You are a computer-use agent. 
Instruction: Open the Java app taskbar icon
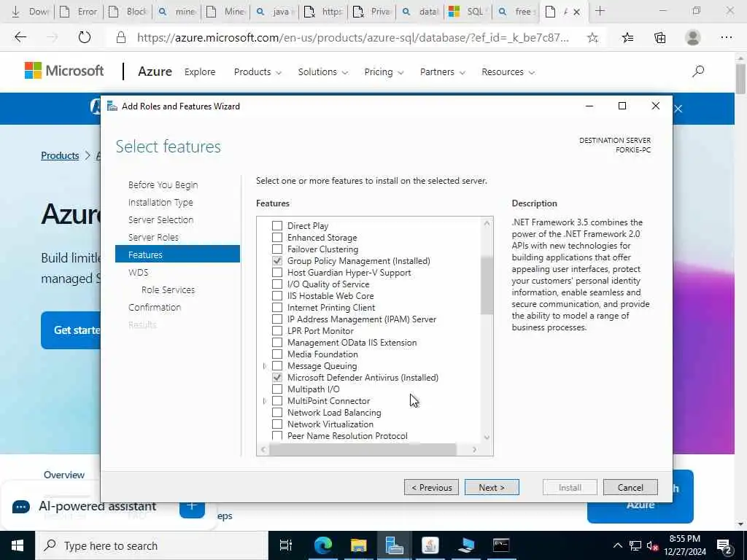pos(430,545)
